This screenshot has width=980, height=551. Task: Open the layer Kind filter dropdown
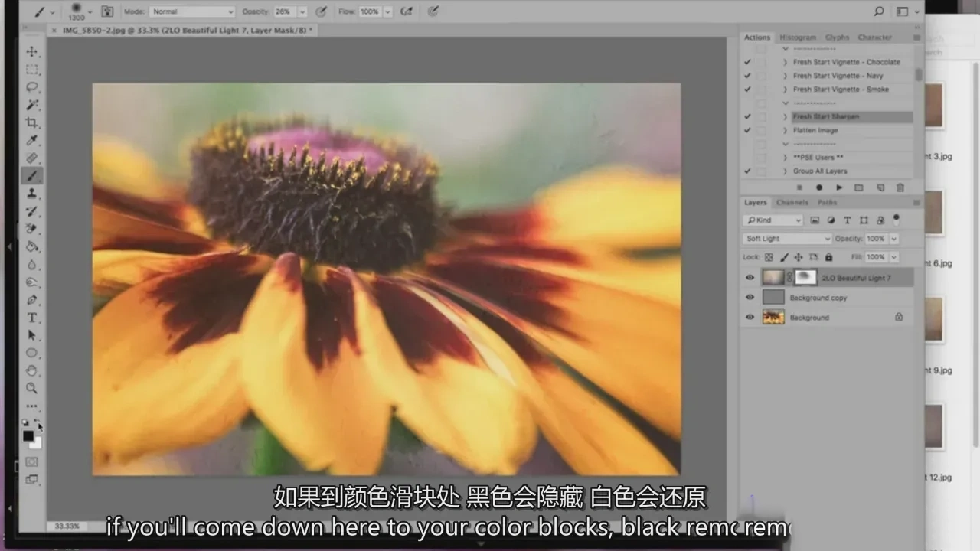773,220
